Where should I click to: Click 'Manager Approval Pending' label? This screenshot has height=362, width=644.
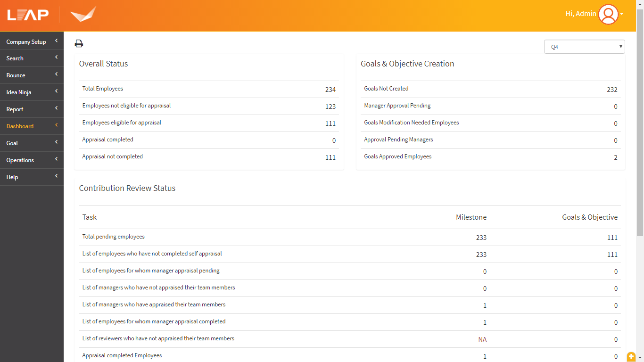pos(397,106)
